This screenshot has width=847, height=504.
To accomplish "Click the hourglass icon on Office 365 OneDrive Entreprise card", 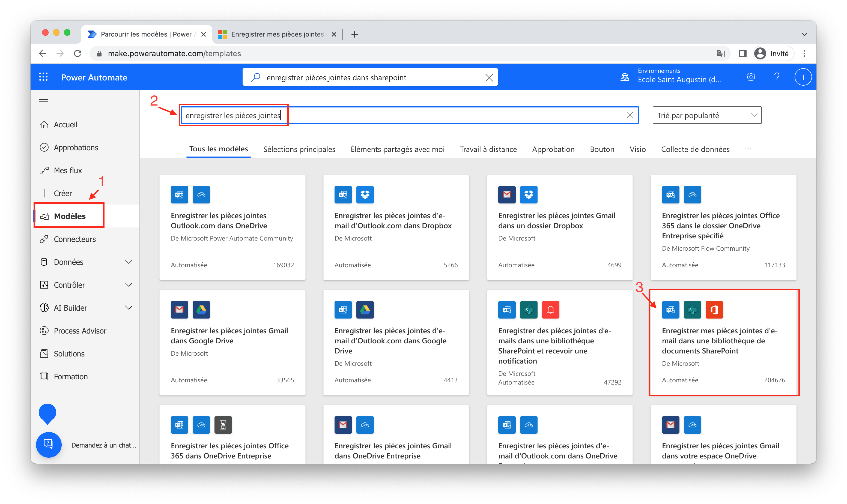I will (x=223, y=425).
